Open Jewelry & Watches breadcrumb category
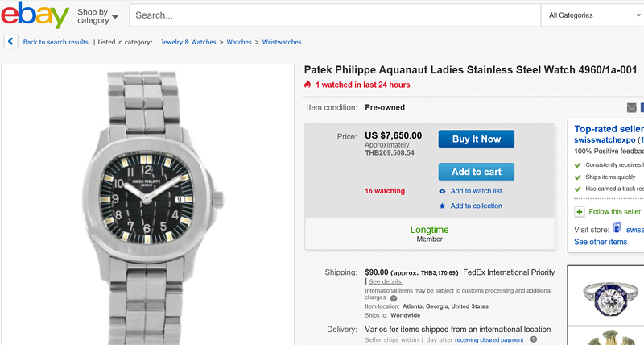Image resolution: width=644 pixels, height=345 pixels. click(188, 42)
